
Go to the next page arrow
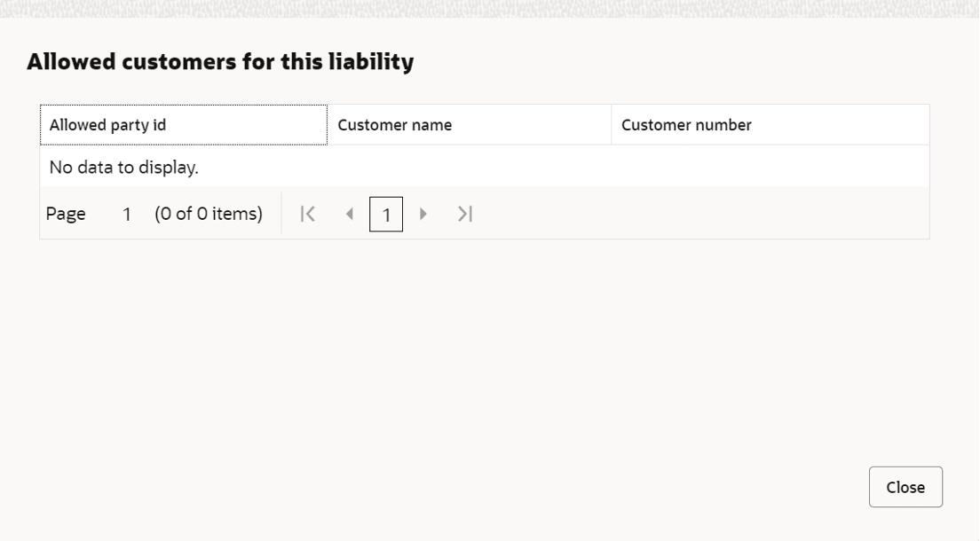tap(423, 215)
